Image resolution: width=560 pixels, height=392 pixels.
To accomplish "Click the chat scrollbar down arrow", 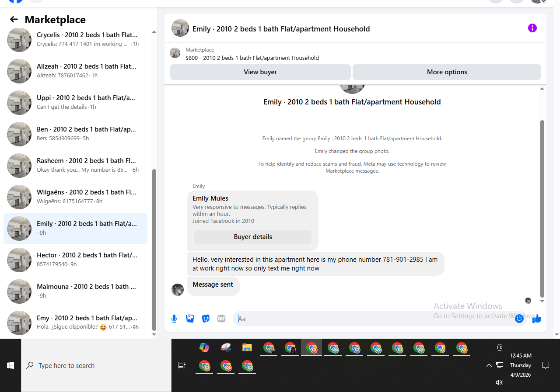I will tap(542, 301).
